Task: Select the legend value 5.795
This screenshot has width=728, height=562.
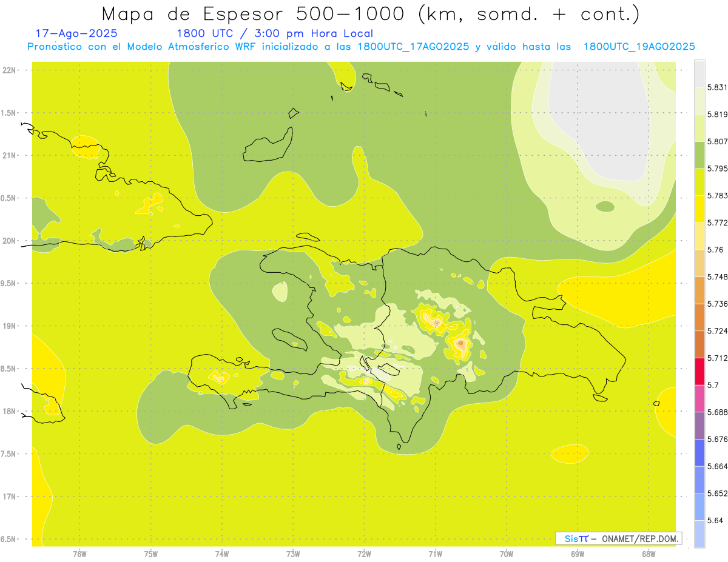Action: (x=718, y=169)
